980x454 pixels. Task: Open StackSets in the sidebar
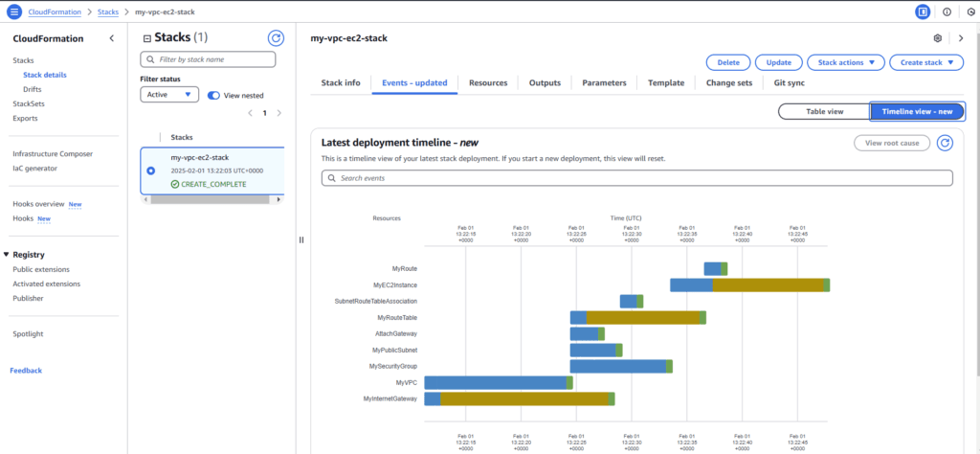(x=28, y=103)
